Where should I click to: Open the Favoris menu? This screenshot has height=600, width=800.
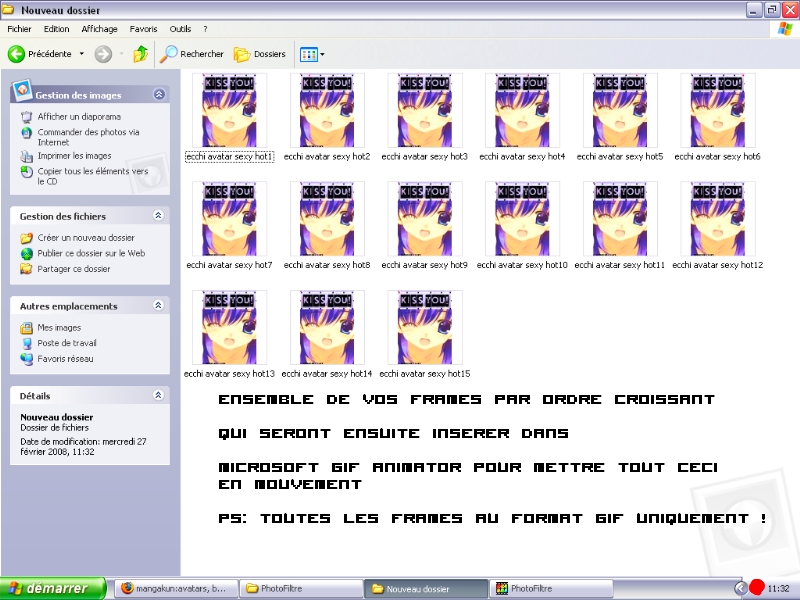tap(143, 29)
